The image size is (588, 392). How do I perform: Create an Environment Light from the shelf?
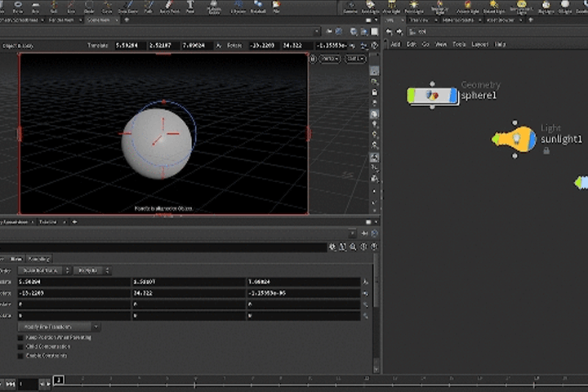click(x=522, y=7)
